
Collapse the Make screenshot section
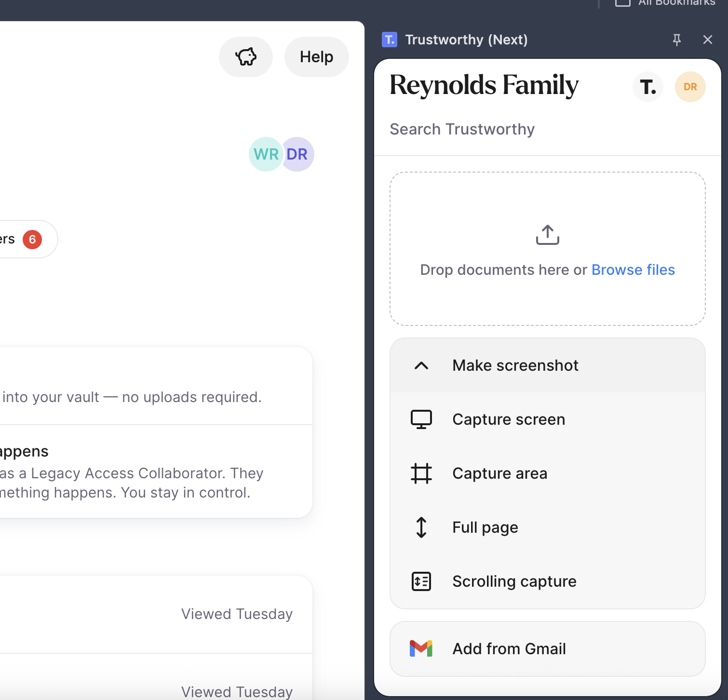click(x=421, y=365)
